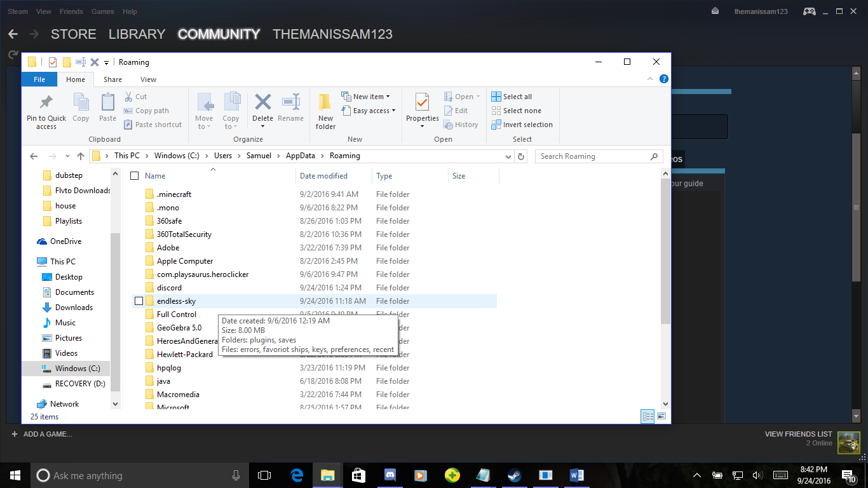The image size is (868, 488).
Task: Go to Steam LIBRARY tab
Action: 137,34
